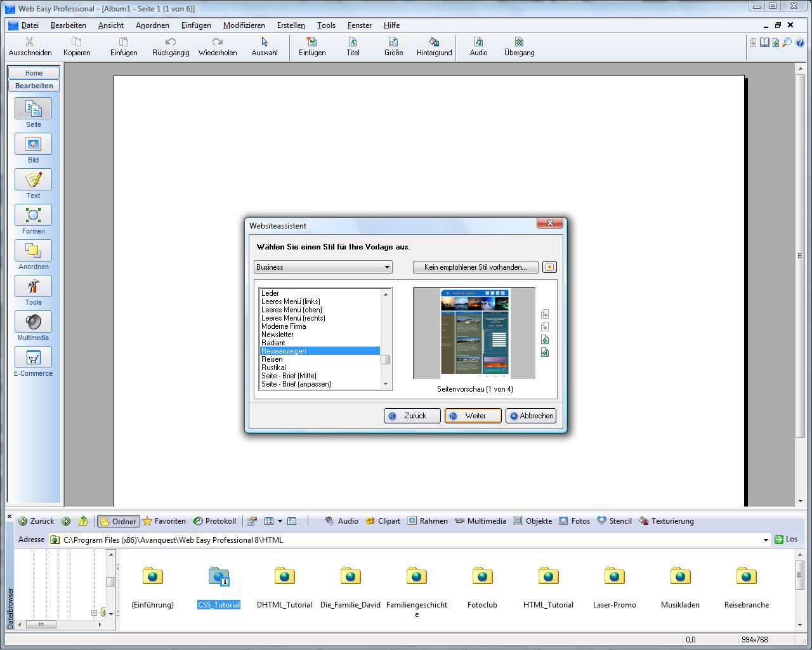Click the Weiter button in the wizard
Viewport: 812px width, 650px height.
point(473,416)
